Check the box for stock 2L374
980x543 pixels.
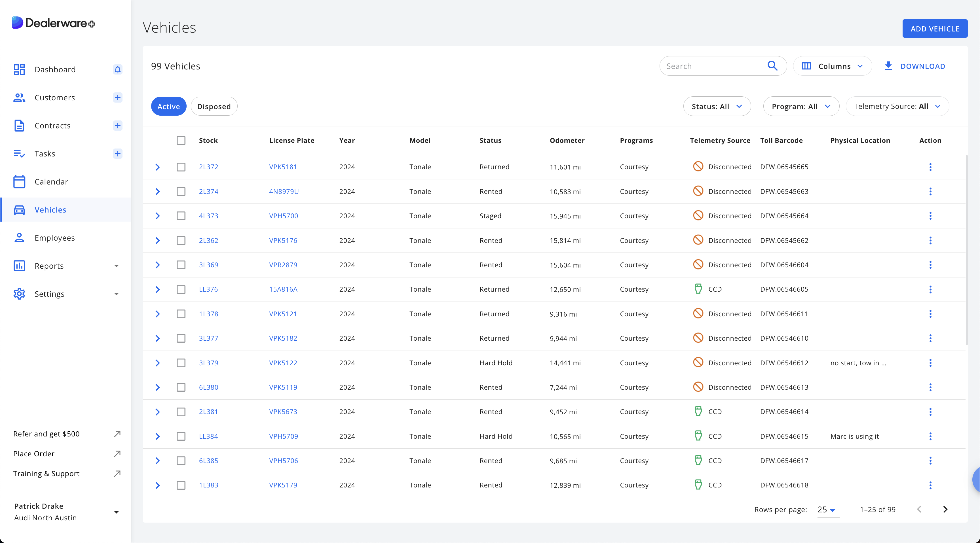click(x=181, y=192)
